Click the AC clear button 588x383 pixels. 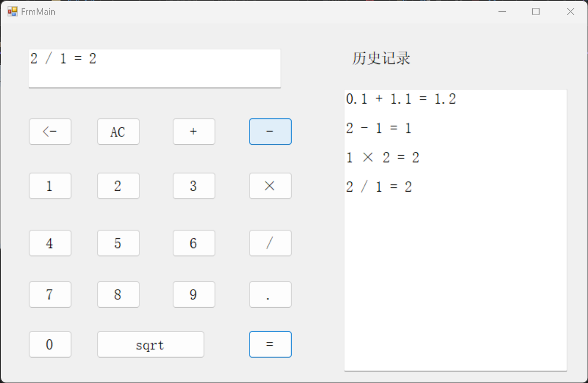tap(118, 132)
